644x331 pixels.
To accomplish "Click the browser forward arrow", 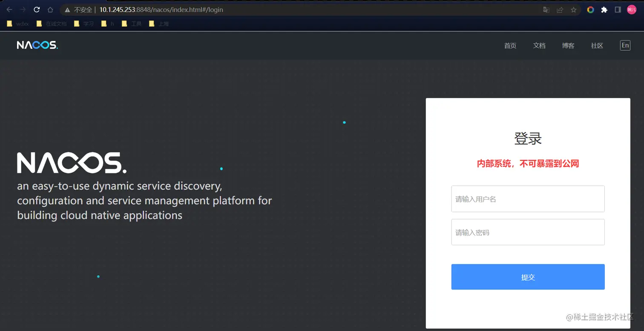I will 23,9.
